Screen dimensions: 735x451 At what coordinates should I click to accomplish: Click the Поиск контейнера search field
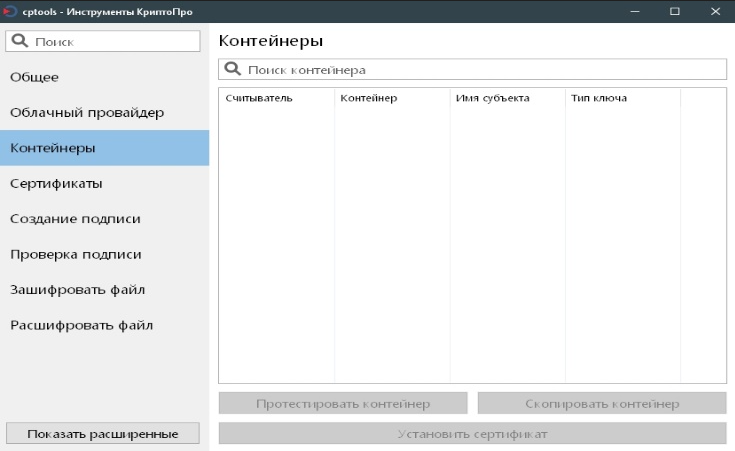point(480,70)
